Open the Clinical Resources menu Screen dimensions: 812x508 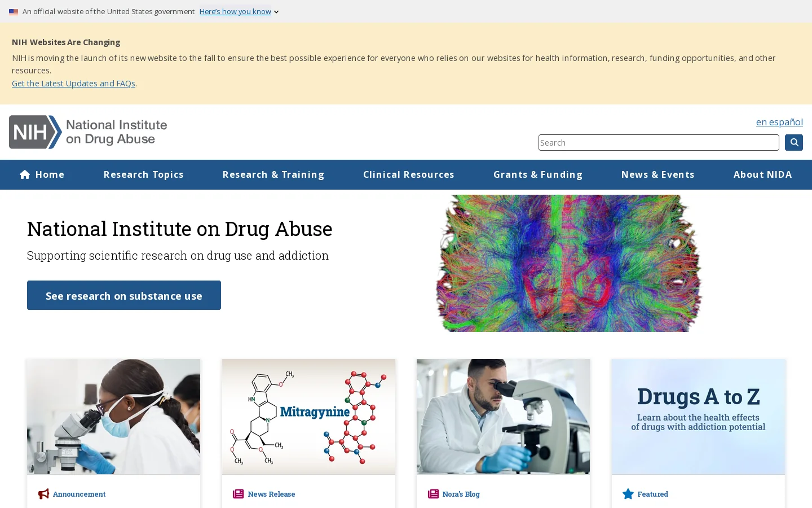click(409, 174)
